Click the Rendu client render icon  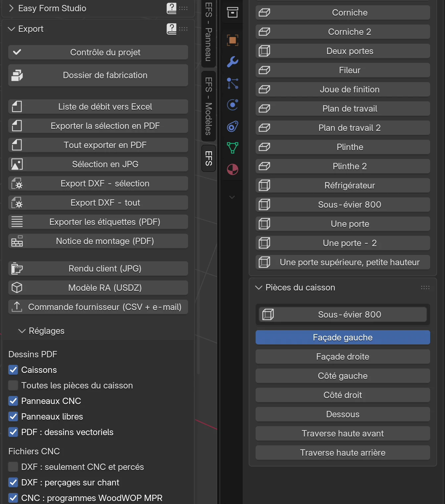(17, 269)
